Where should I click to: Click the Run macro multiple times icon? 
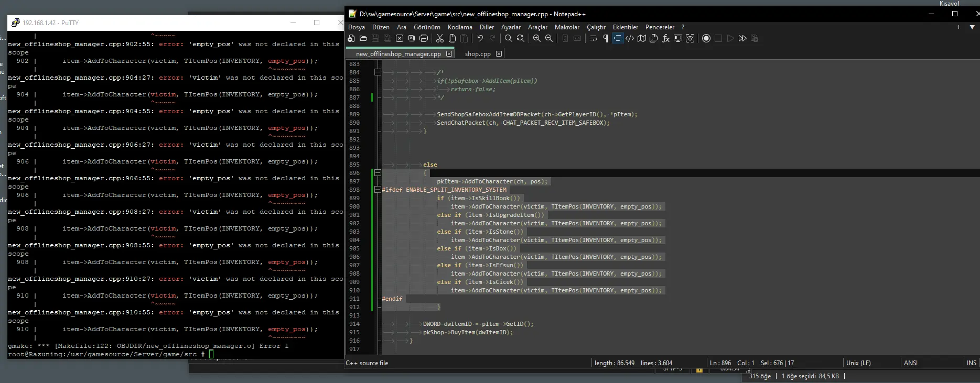[x=742, y=38]
